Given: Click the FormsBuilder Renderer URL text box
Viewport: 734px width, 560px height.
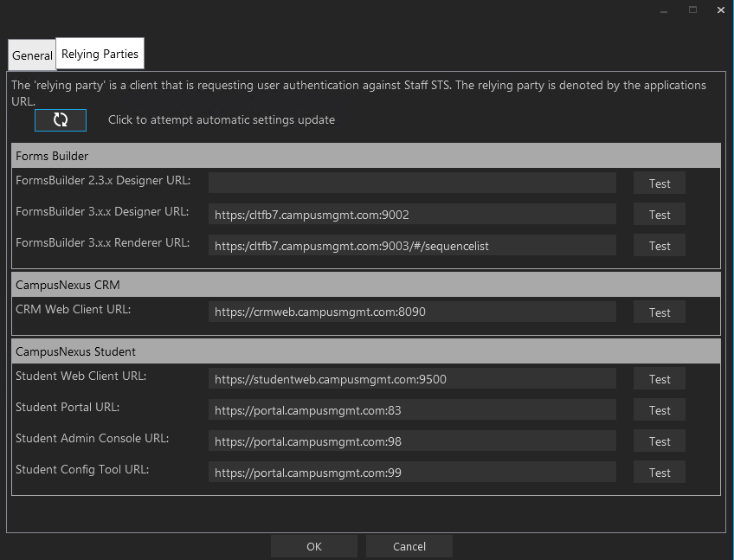Looking at the screenshot, I should click(412, 245).
